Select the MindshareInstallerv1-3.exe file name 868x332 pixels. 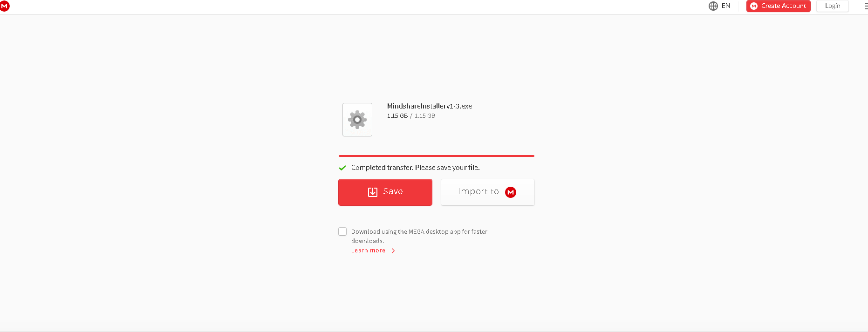(x=429, y=106)
